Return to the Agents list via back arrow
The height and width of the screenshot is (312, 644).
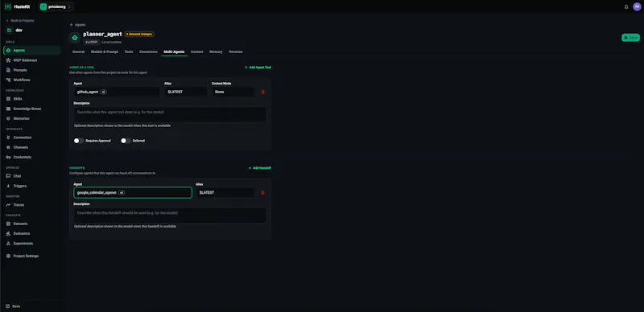pyautogui.click(x=77, y=25)
